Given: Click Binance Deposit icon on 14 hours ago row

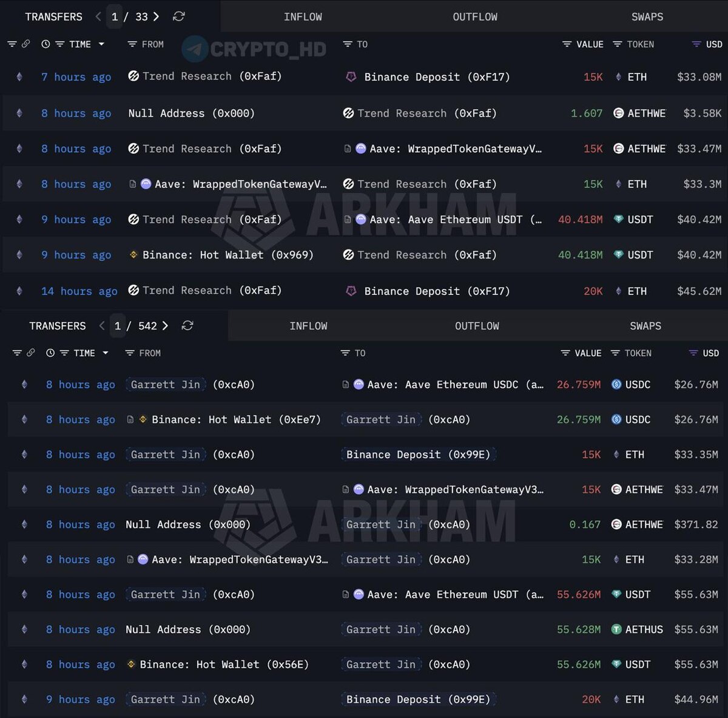Looking at the screenshot, I should (x=351, y=291).
